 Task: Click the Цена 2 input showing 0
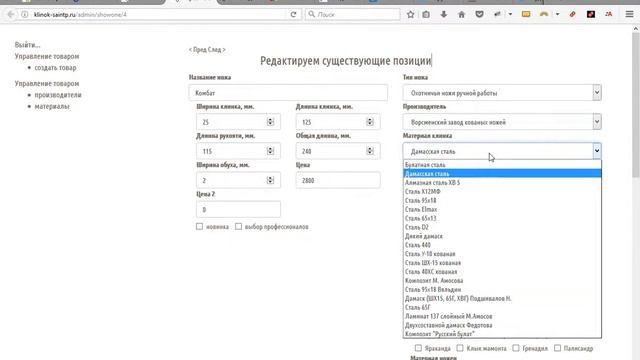pyautogui.click(x=238, y=209)
